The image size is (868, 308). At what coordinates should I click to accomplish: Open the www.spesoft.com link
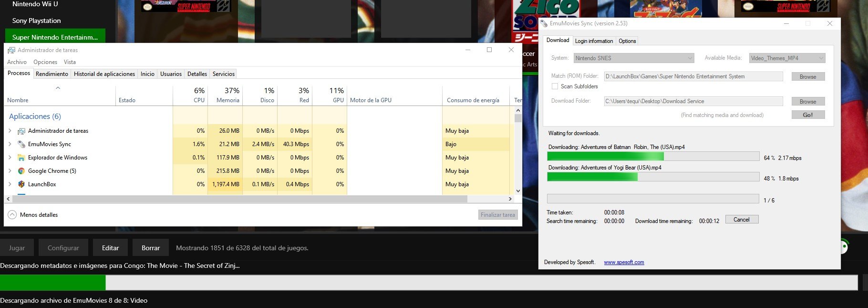(624, 262)
